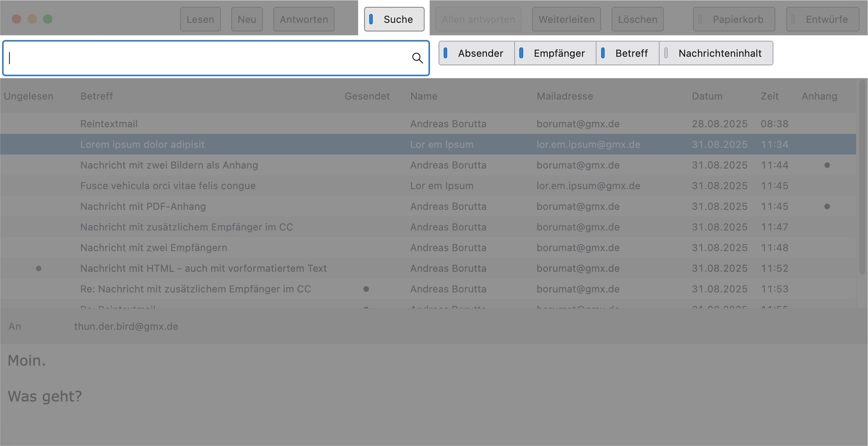868x446 pixels.
Task: Click the Antworten reply button
Action: pyautogui.click(x=304, y=19)
